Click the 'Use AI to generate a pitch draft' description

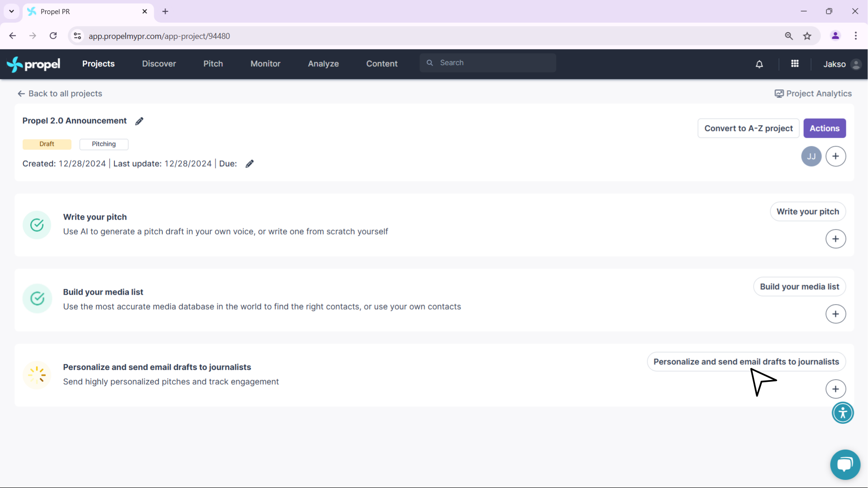coord(226,231)
